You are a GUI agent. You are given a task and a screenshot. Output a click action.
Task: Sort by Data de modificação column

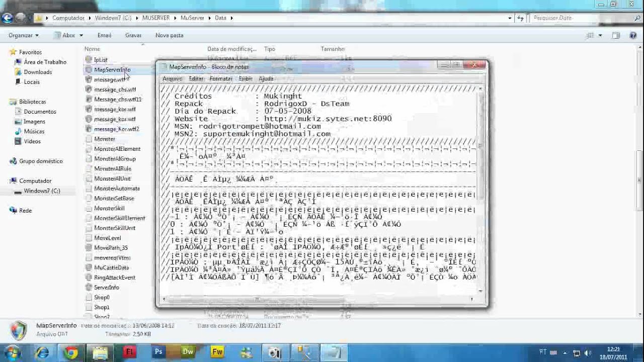click(232, 49)
